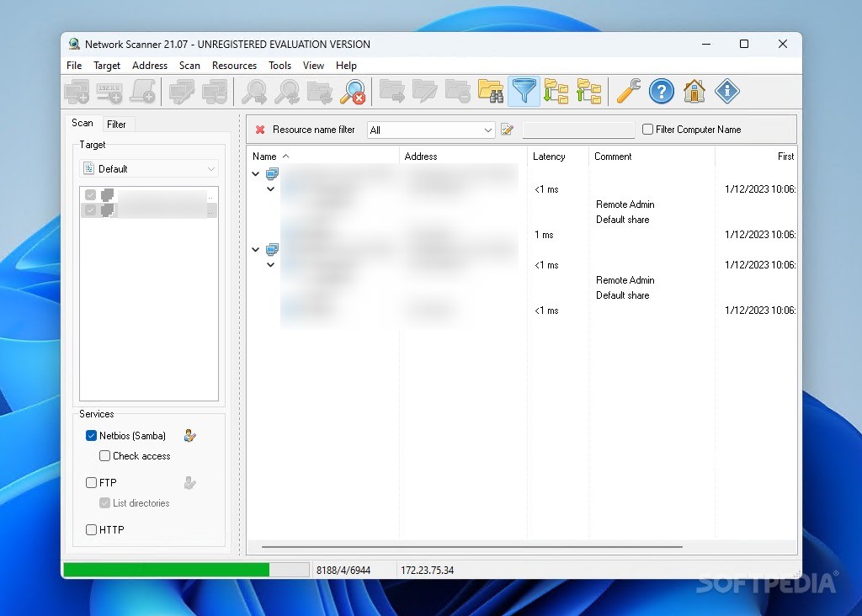Viewport: 862px width, 616px height.
Task: Open the Target menu
Action: pos(107,66)
